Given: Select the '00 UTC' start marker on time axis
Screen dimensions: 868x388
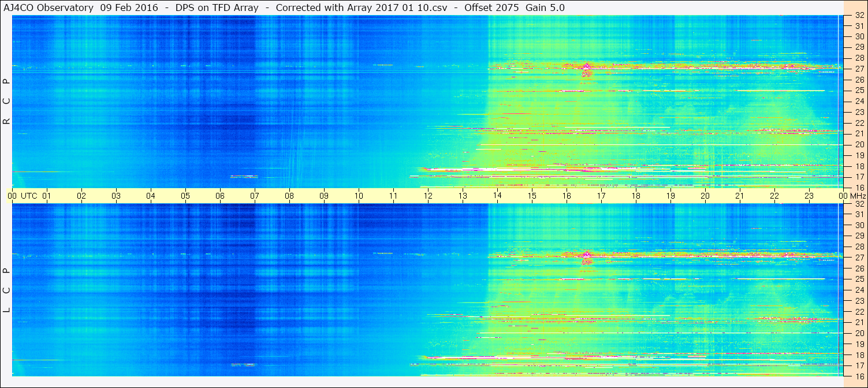Looking at the screenshot, I should tap(23, 196).
